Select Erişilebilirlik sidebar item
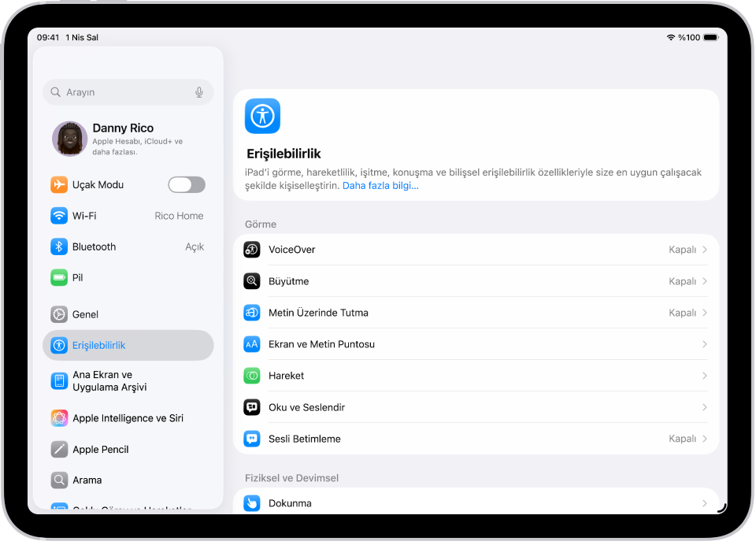 tap(128, 345)
